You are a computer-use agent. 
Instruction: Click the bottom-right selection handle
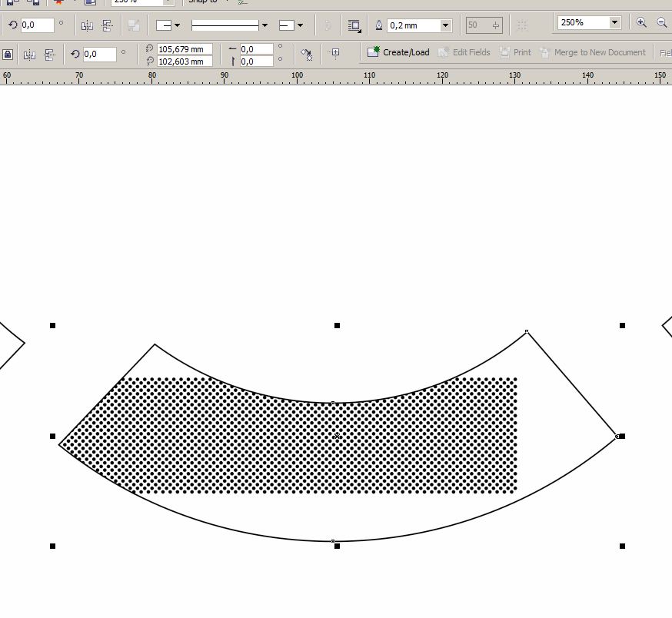622,546
